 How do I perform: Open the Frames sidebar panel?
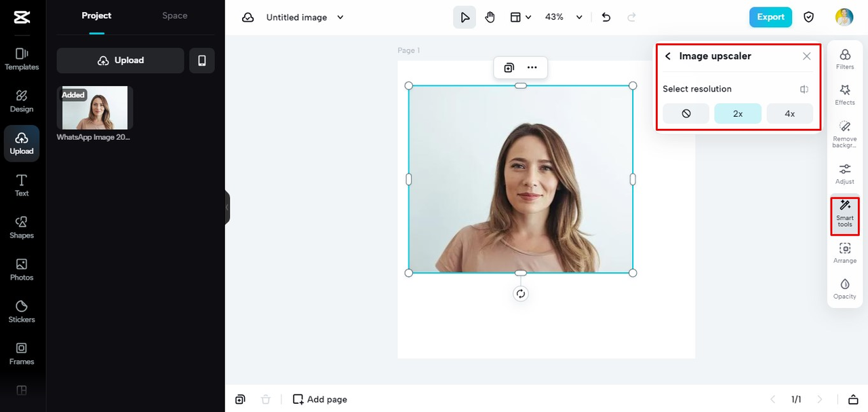tap(22, 354)
